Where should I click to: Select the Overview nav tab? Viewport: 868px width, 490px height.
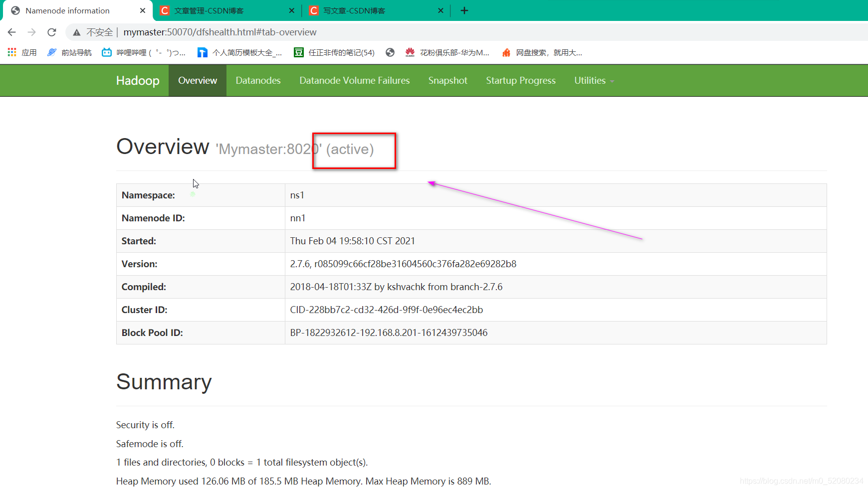[x=198, y=80]
